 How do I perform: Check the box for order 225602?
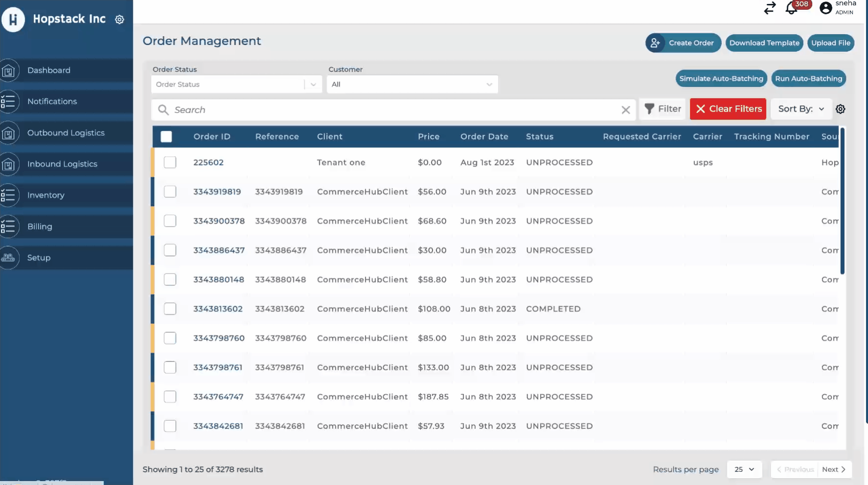[x=170, y=163]
